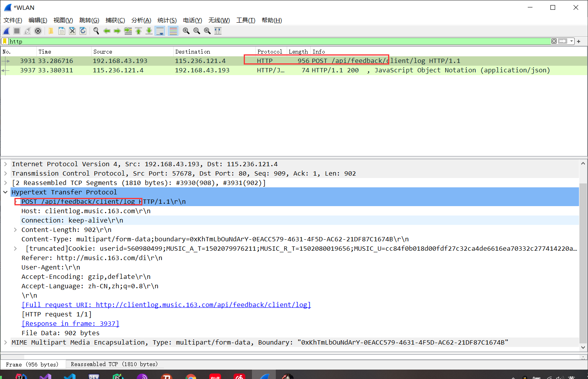This screenshot has width=588, height=379.
Task: Open capture options gear icon
Action: tap(38, 31)
